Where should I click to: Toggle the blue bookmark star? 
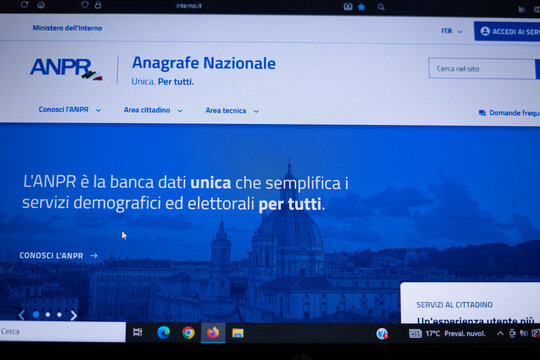coord(361,7)
